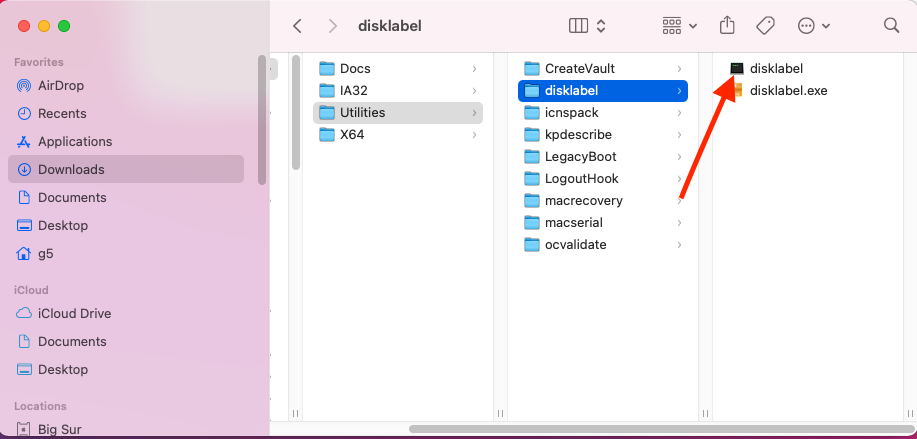Open Recents in the sidebar
The image size is (917, 439).
[126, 113]
